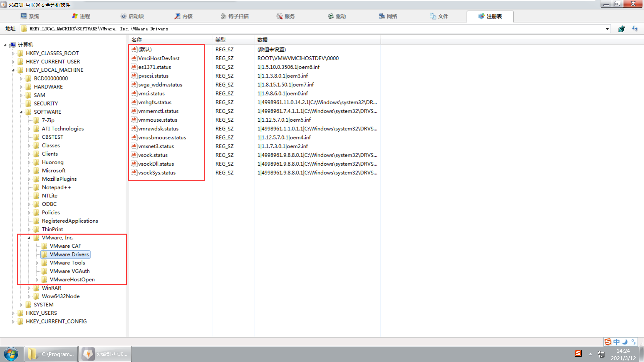Select the VMware CAF folder

click(x=65, y=246)
